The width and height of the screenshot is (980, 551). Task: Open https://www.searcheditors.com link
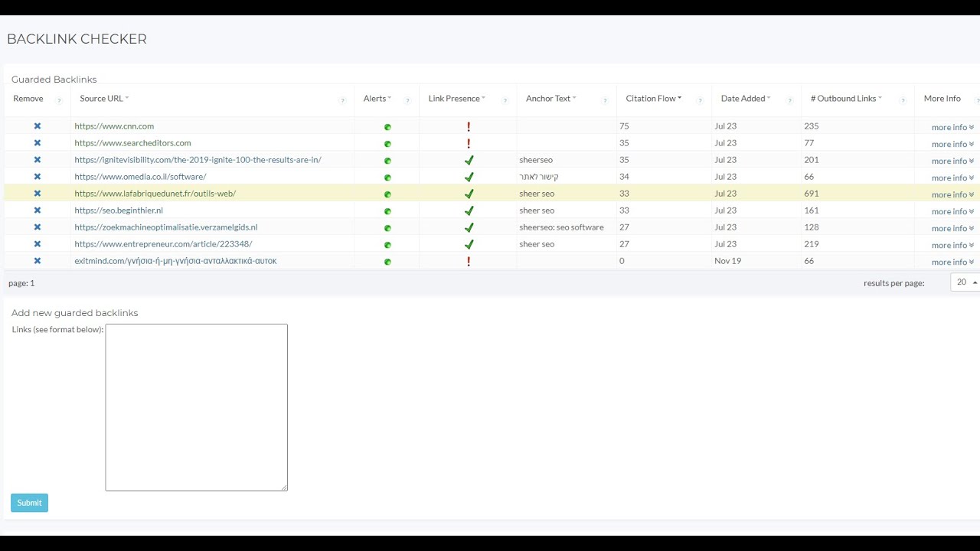pyautogui.click(x=132, y=143)
